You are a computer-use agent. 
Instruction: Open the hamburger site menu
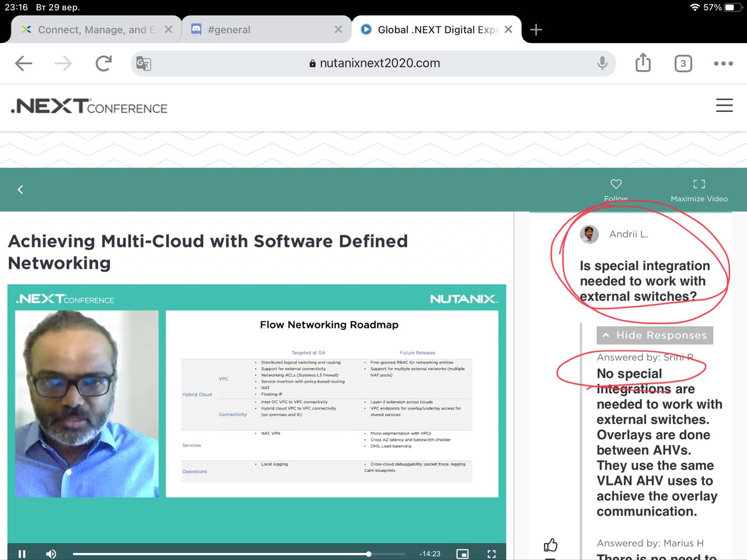tap(724, 105)
